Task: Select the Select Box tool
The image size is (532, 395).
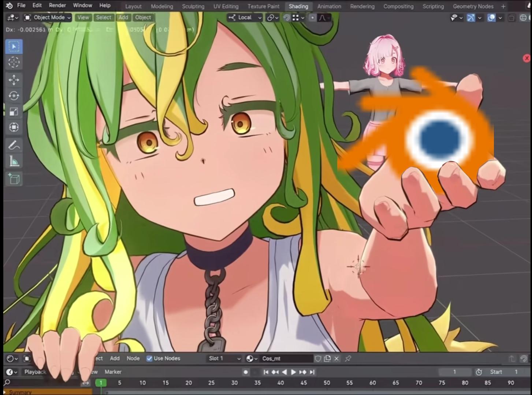Action: pos(14,47)
